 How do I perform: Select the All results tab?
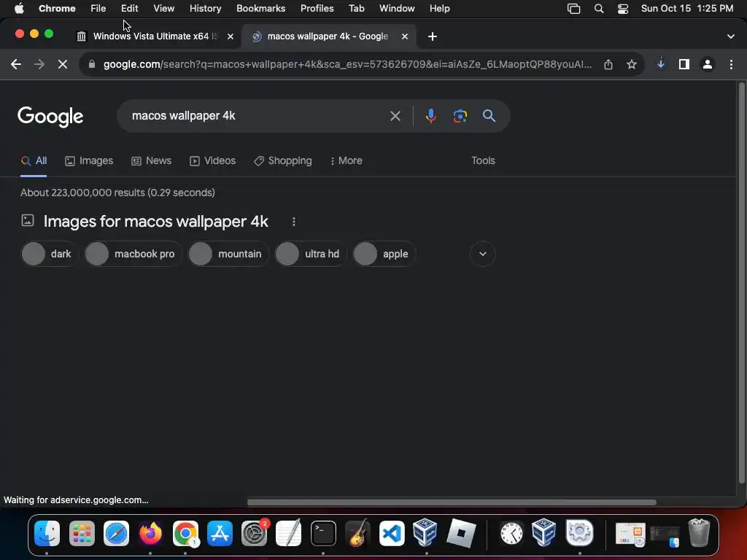coord(34,161)
